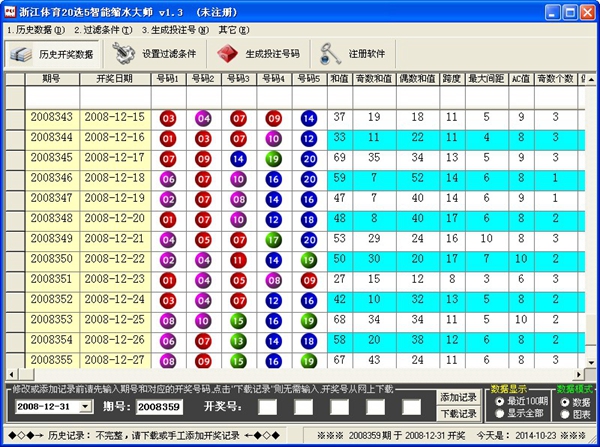The width and height of the screenshot is (600, 447).
Task: Click the 号码1 column header
Action: coord(168,79)
